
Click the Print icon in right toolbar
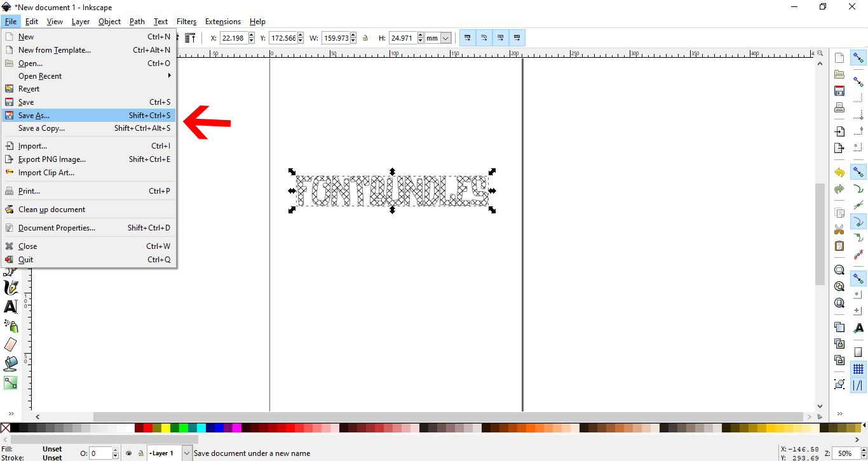click(839, 107)
